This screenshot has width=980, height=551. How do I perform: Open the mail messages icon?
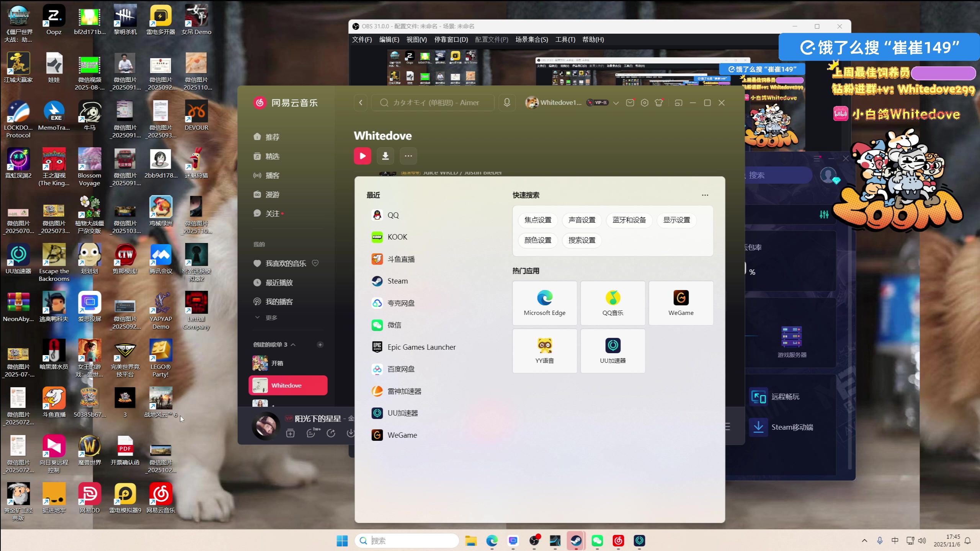[630, 103]
